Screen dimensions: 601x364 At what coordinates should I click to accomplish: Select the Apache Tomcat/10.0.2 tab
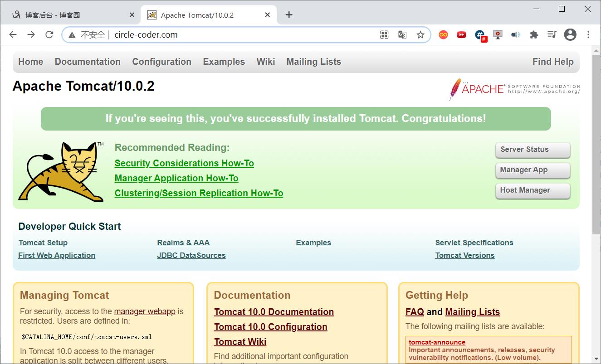(x=208, y=15)
